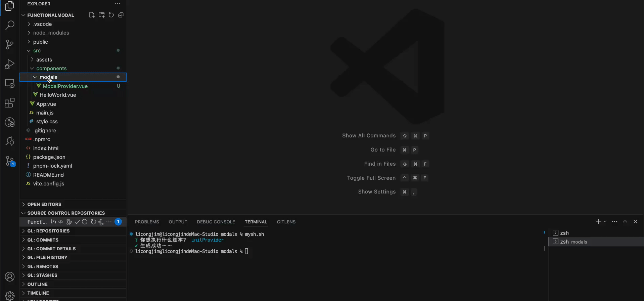Click the branch icon in source control row

coord(53,222)
